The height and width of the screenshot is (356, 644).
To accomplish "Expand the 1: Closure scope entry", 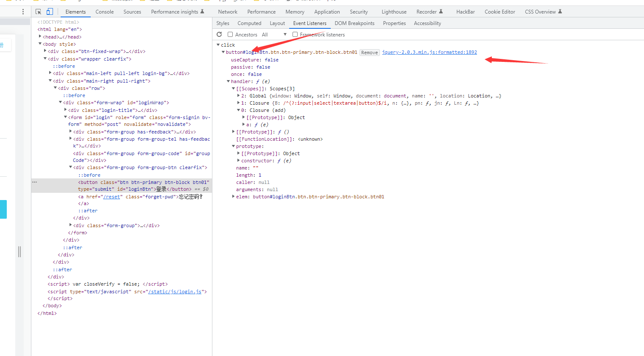I will pyautogui.click(x=239, y=103).
